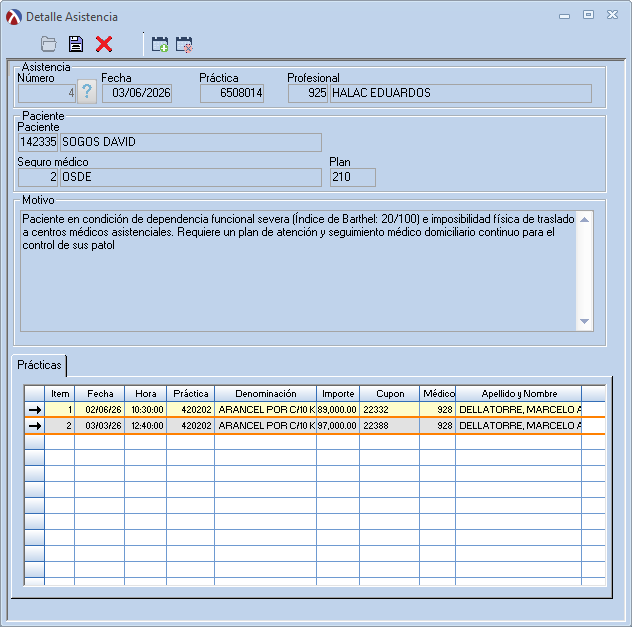632x627 pixels.
Task: Click the Paciente name field SOGOS DAVID
Action: pos(191,142)
